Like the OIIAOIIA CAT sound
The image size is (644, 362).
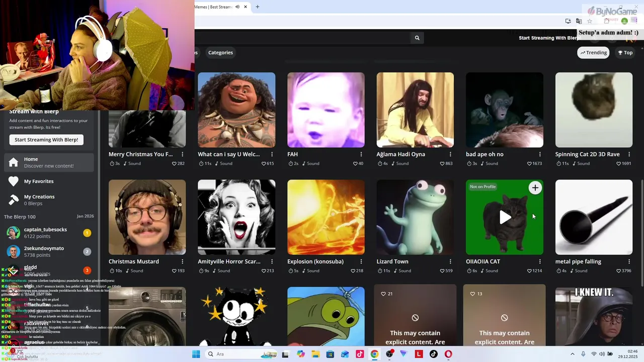pos(529,271)
